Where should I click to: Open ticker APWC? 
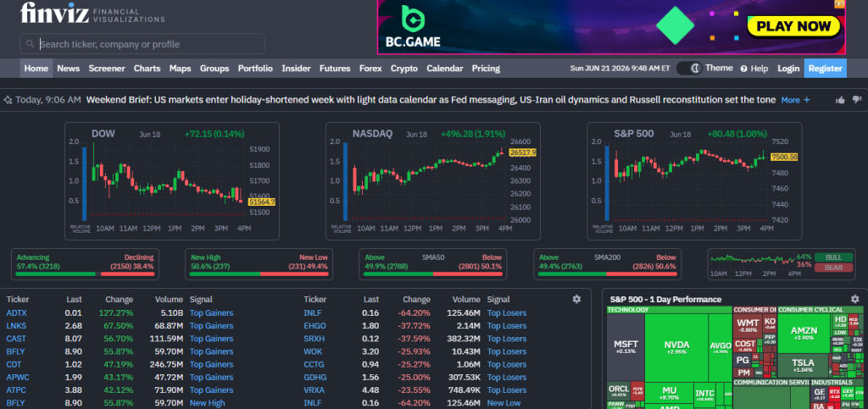tap(17, 377)
